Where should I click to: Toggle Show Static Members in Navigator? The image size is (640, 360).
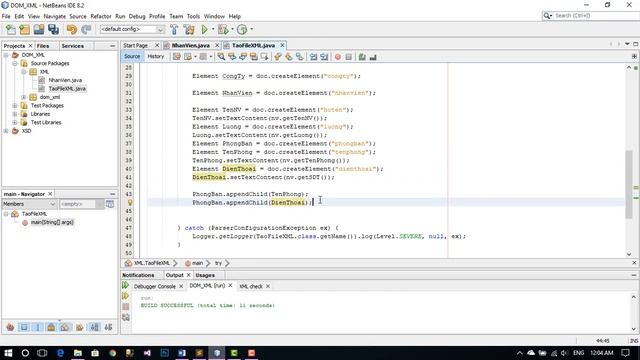pos(38,327)
